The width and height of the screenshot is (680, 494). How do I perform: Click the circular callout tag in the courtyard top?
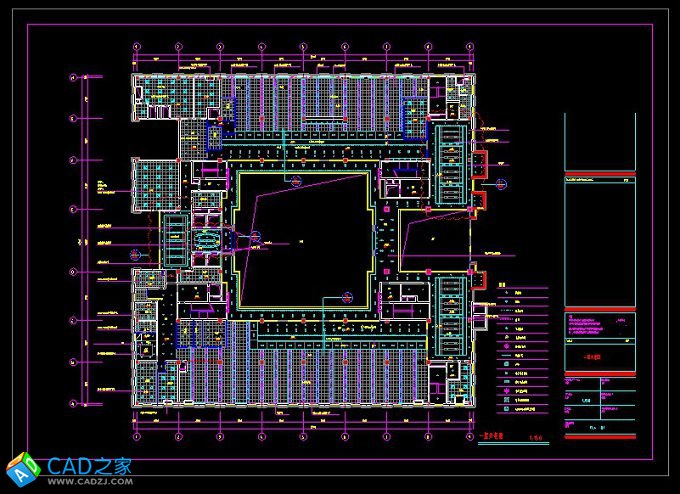coord(296,181)
